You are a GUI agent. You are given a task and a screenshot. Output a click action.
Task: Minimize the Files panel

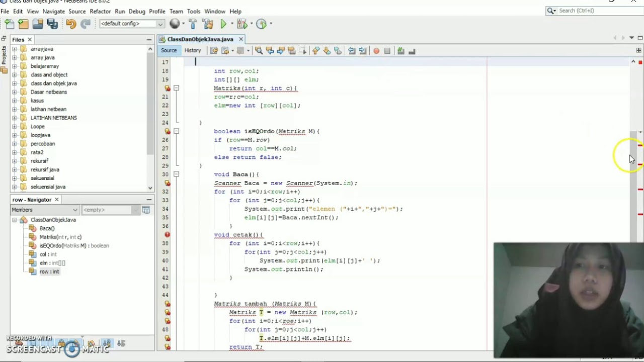point(149,39)
